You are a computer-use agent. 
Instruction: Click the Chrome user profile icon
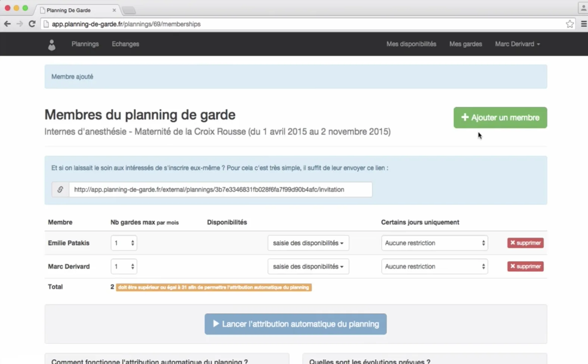(583, 8)
